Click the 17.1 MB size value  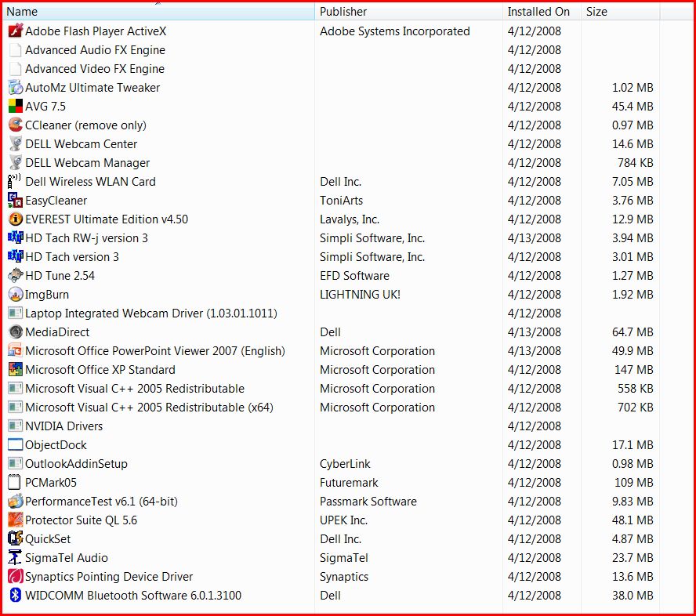coord(633,444)
